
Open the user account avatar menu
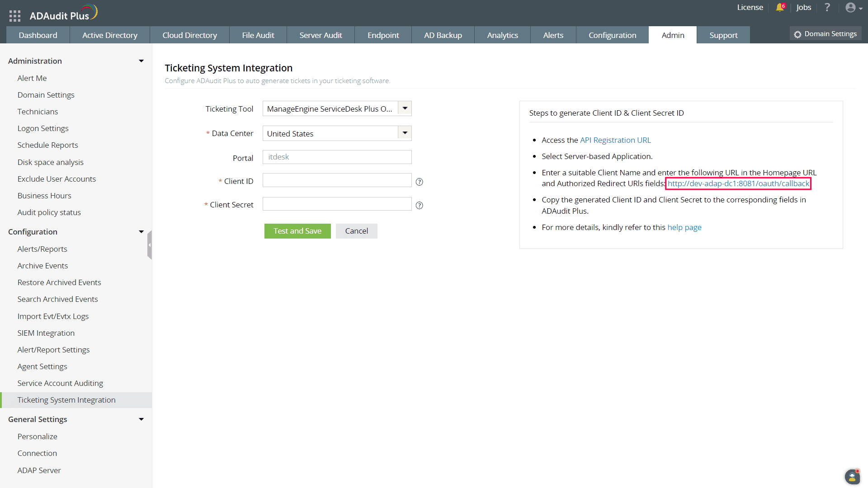pos(853,8)
